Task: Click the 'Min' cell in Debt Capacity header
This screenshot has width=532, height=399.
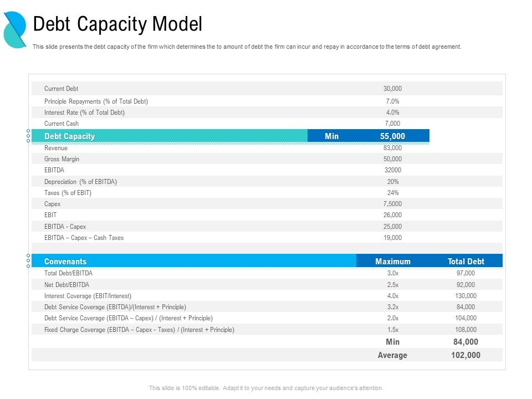Action: (x=331, y=136)
